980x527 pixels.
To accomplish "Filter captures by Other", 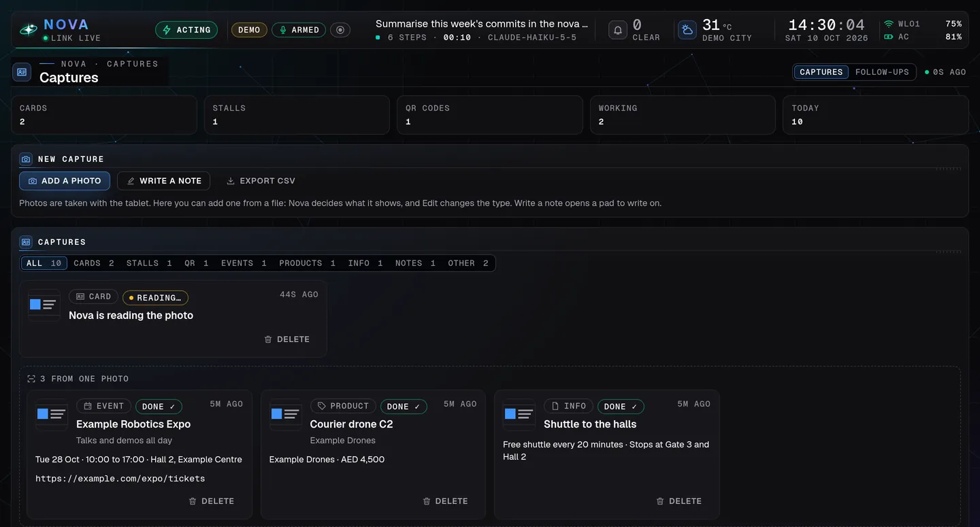I will tap(468, 263).
